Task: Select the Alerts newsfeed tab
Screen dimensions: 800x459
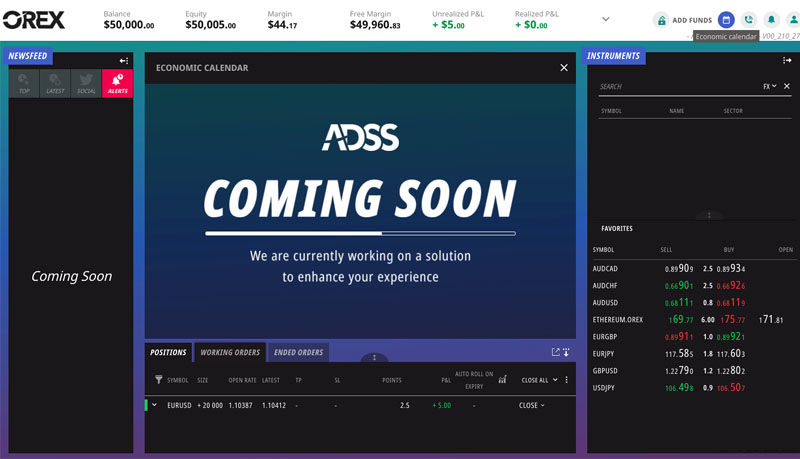Action: click(117, 84)
